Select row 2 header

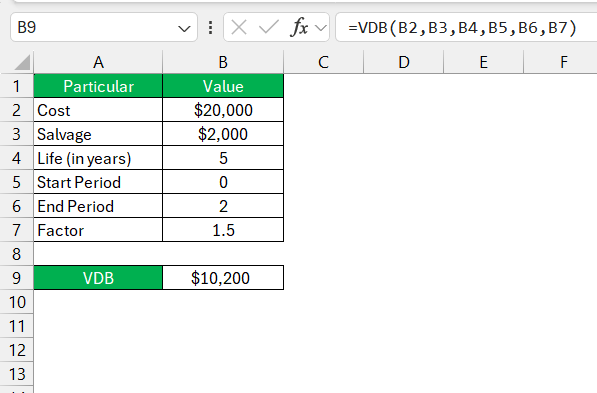[16, 110]
